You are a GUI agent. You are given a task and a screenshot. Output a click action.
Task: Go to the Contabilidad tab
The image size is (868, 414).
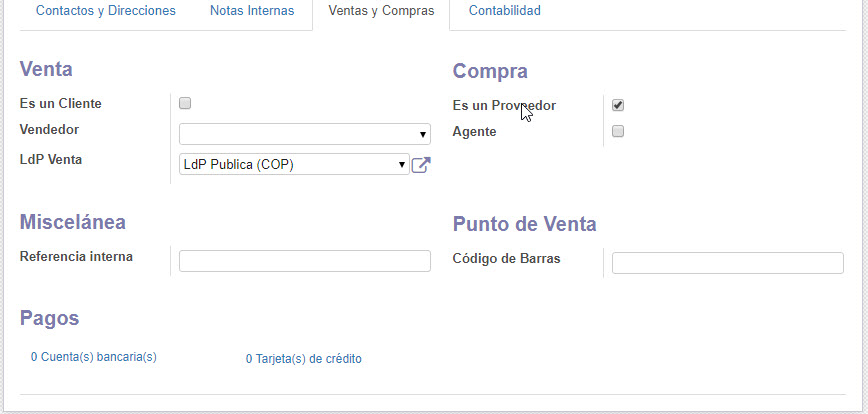pos(504,11)
